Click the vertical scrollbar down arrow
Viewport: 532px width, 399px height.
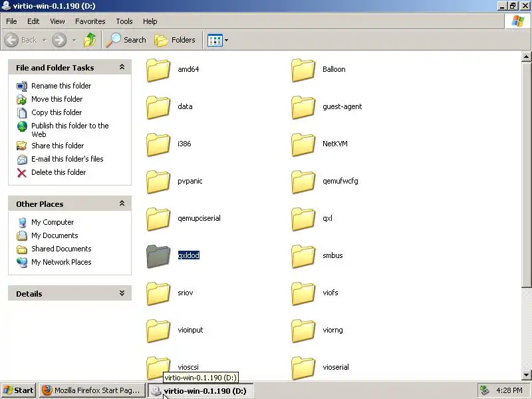click(x=526, y=375)
